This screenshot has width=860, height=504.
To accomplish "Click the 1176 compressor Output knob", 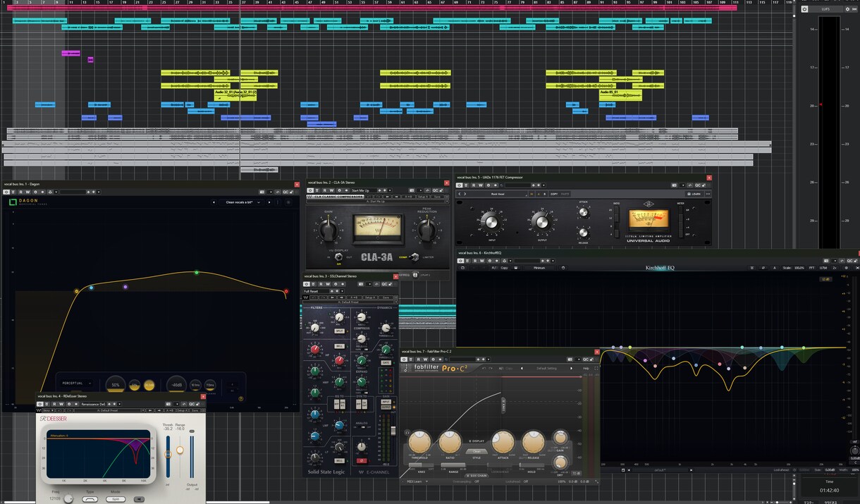I will pyautogui.click(x=541, y=221).
